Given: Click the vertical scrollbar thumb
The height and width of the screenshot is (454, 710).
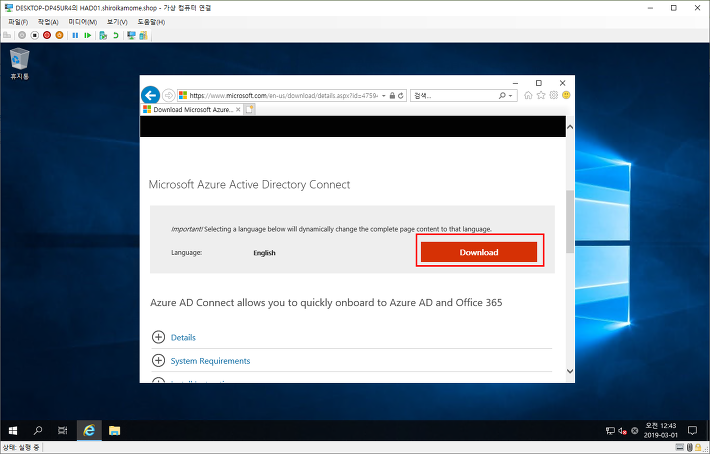Looking at the screenshot, I should (x=570, y=221).
